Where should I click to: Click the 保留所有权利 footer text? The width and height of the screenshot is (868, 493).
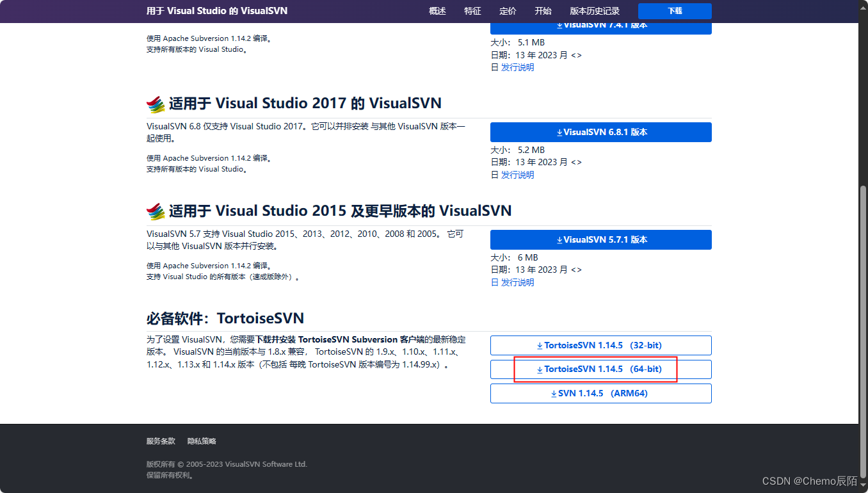coord(170,476)
